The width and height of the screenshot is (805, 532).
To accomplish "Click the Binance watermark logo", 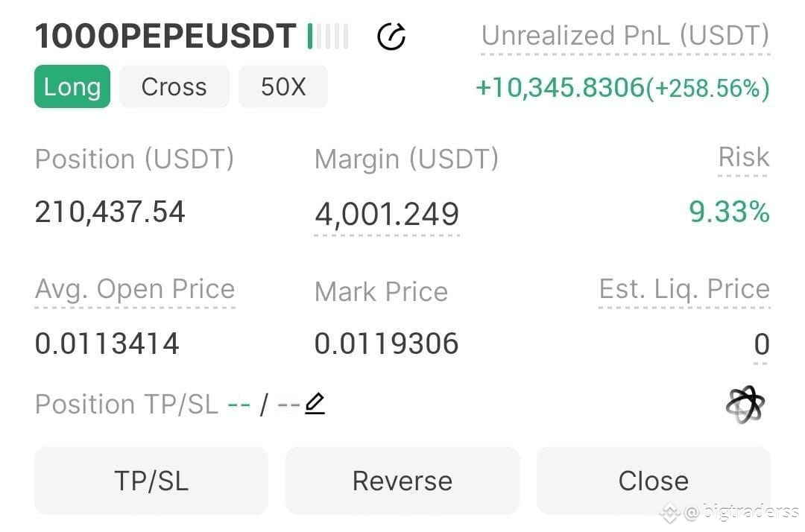I will (x=670, y=513).
